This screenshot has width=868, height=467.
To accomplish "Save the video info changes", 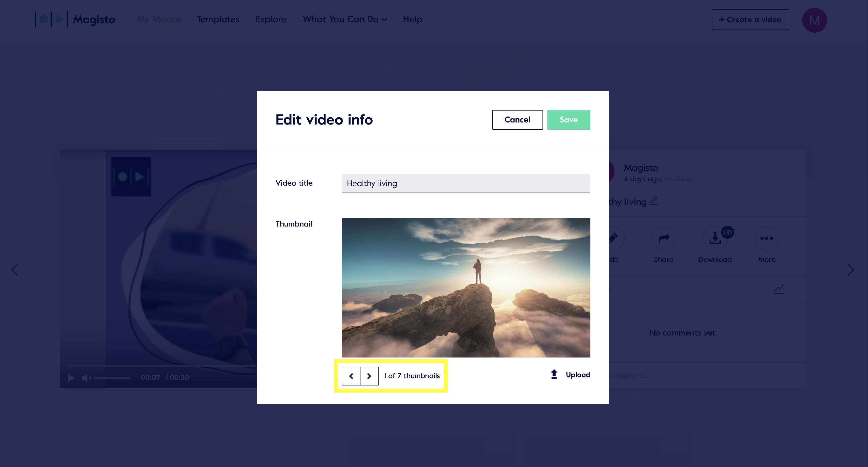I will [x=568, y=120].
